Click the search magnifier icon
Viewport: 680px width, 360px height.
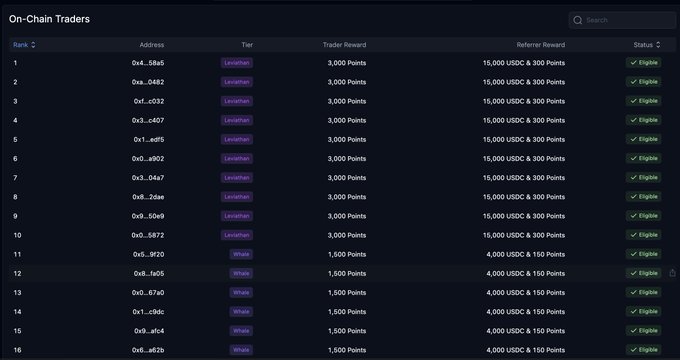577,20
